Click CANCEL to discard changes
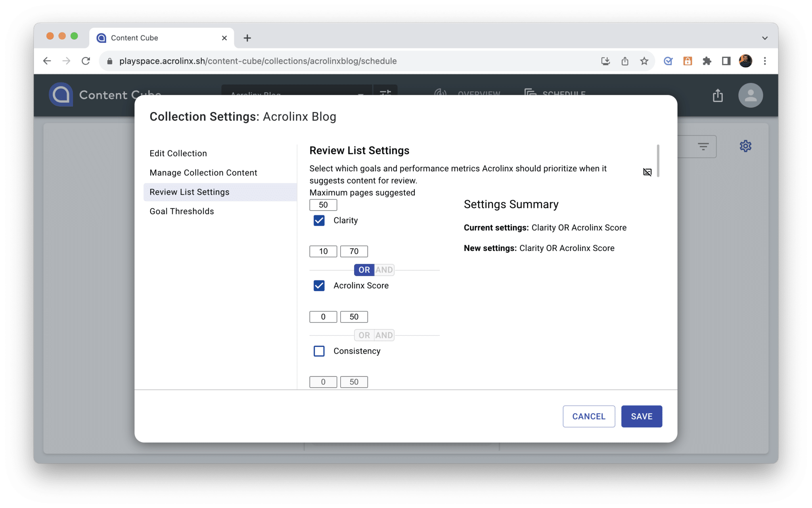Image resolution: width=812 pixels, height=508 pixels. (x=588, y=416)
